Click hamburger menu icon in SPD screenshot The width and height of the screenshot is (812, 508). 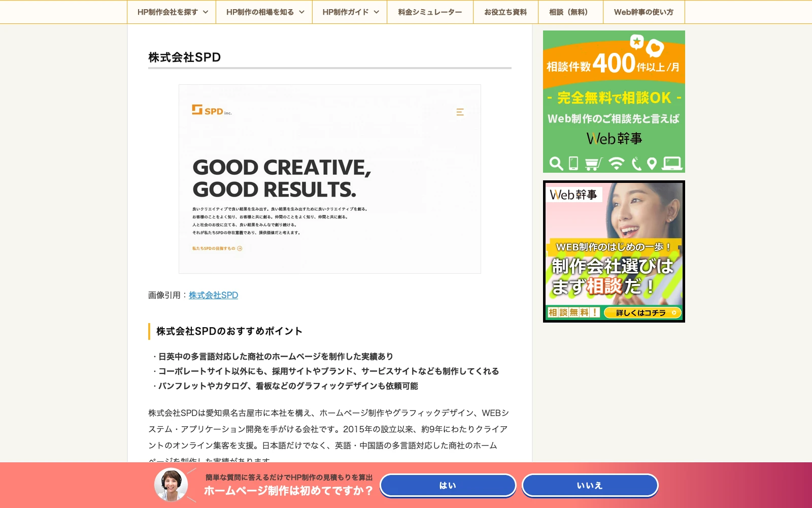coord(460,112)
